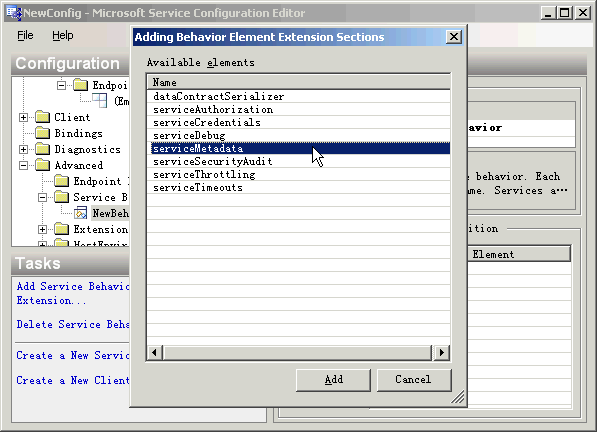
Task: Select serviceThrottling in the list
Action: [298, 174]
